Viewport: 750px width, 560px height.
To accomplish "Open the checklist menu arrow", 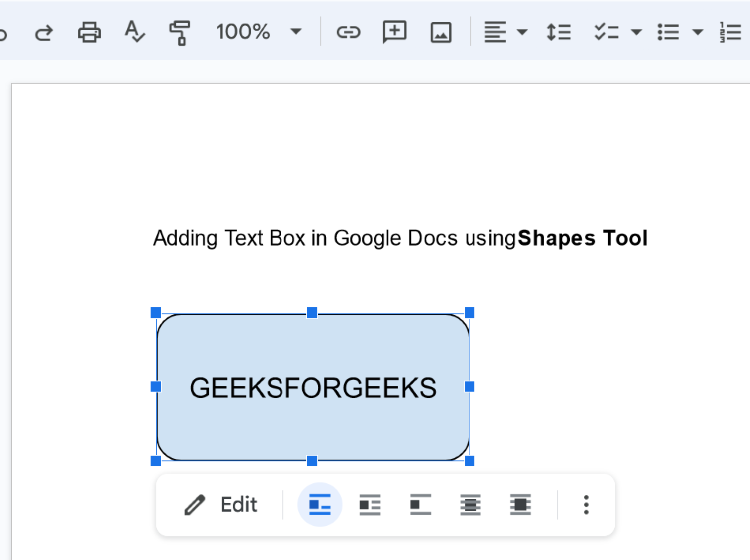I will [637, 32].
